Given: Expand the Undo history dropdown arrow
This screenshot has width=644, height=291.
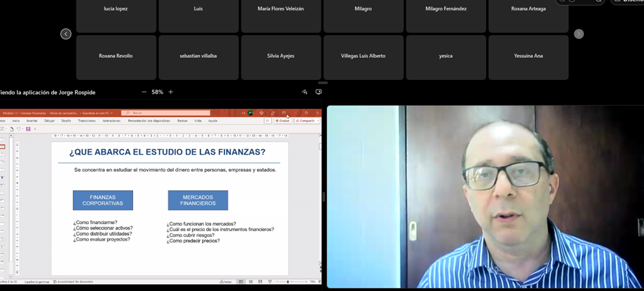Looking at the screenshot, I should (23, 129).
